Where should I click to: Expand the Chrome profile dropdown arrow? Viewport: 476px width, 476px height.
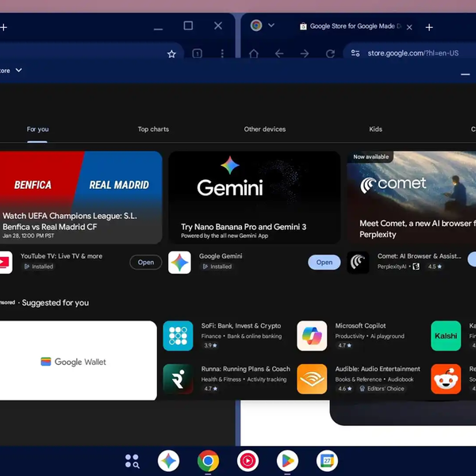(271, 25)
